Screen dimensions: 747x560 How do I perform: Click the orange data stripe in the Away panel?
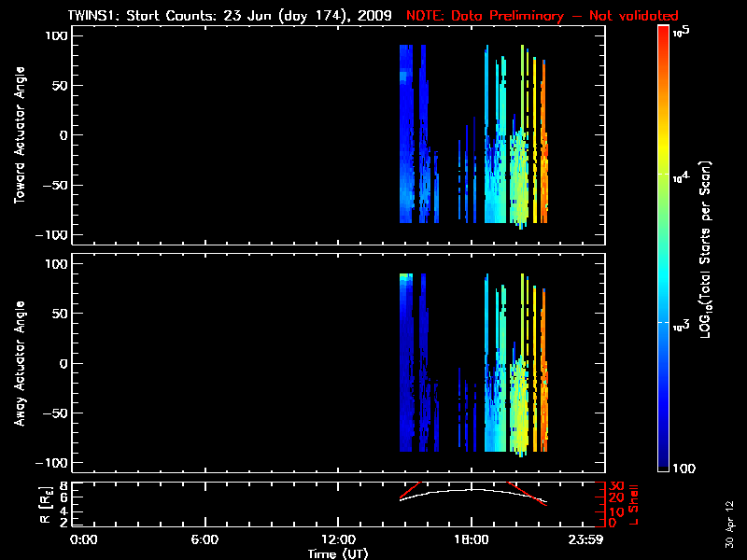[544, 401]
